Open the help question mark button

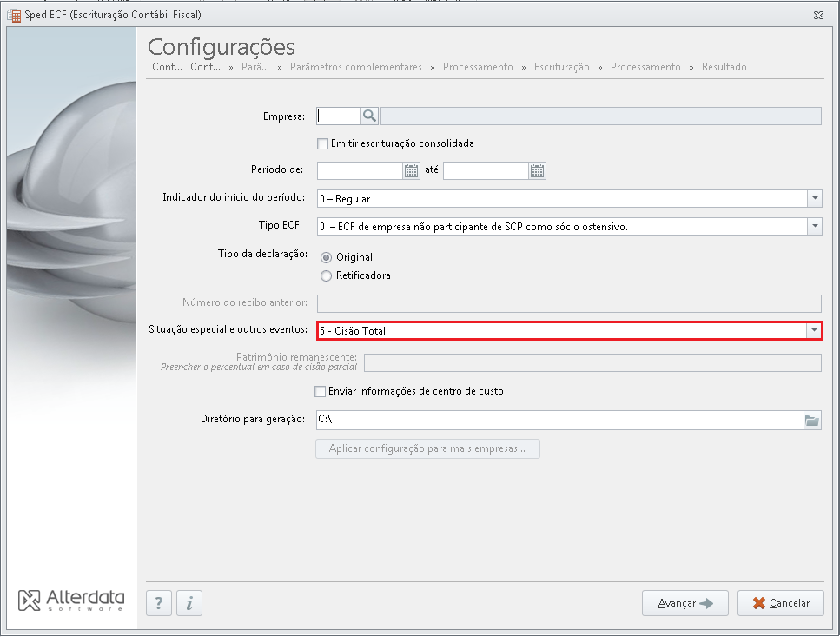[x=159, y=603]
